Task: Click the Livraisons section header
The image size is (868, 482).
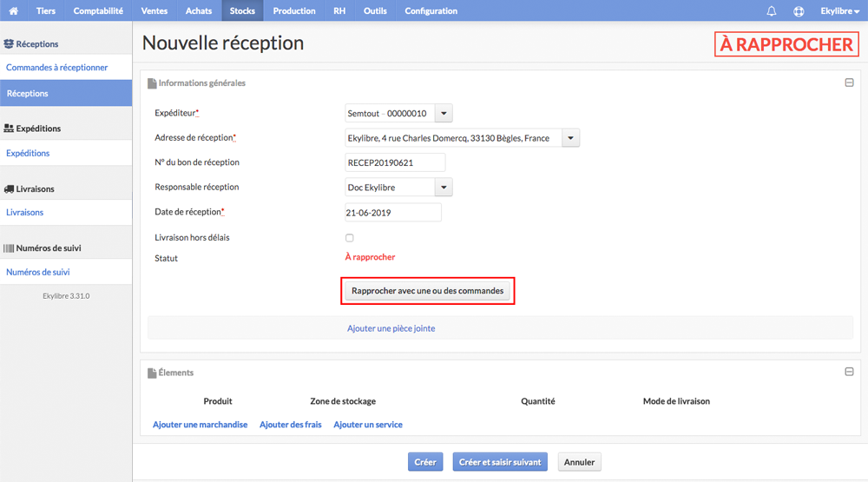Action: pos(30,189)
